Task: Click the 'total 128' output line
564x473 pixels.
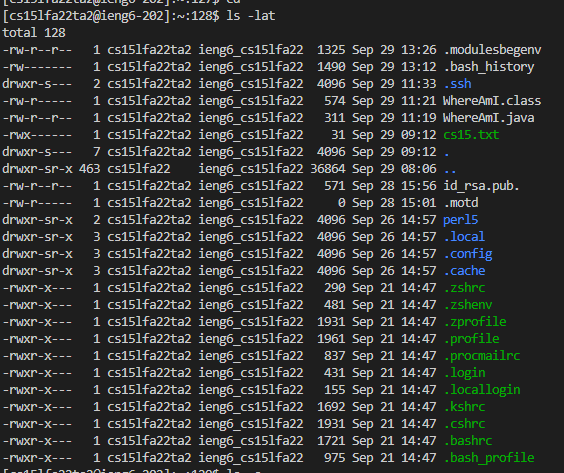Action: click(x=34, y=33)
